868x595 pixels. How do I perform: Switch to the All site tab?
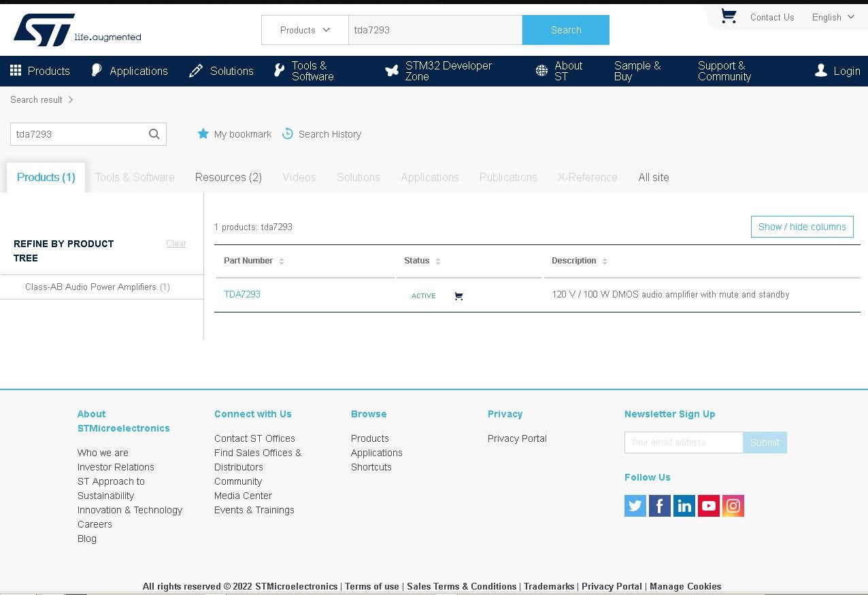(654, 177)
